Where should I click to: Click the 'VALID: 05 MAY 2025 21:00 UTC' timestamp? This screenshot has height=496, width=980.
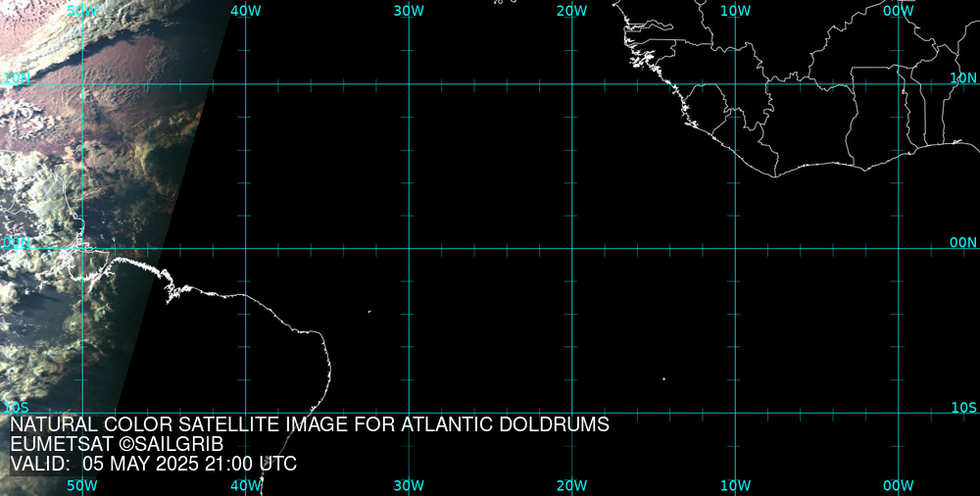154,464
